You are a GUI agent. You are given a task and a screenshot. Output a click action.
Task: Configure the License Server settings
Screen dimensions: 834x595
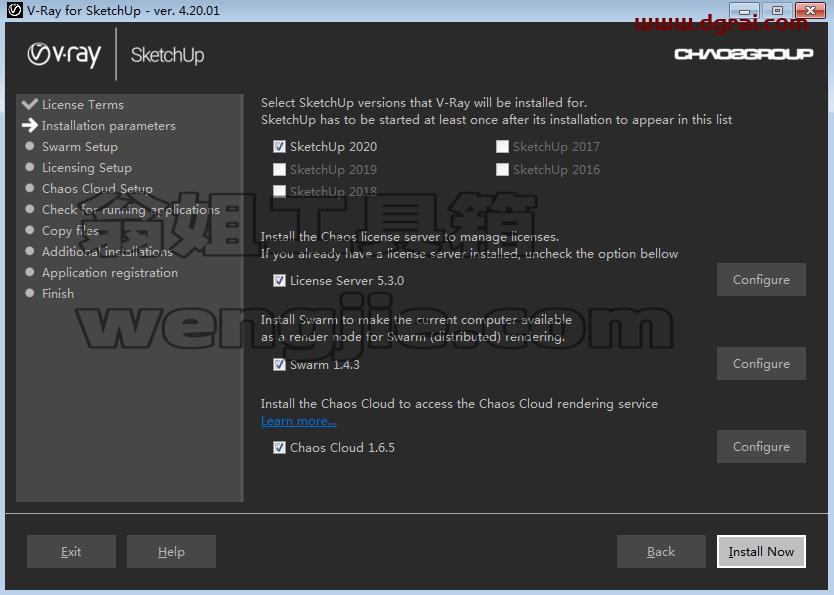(761, 280)
